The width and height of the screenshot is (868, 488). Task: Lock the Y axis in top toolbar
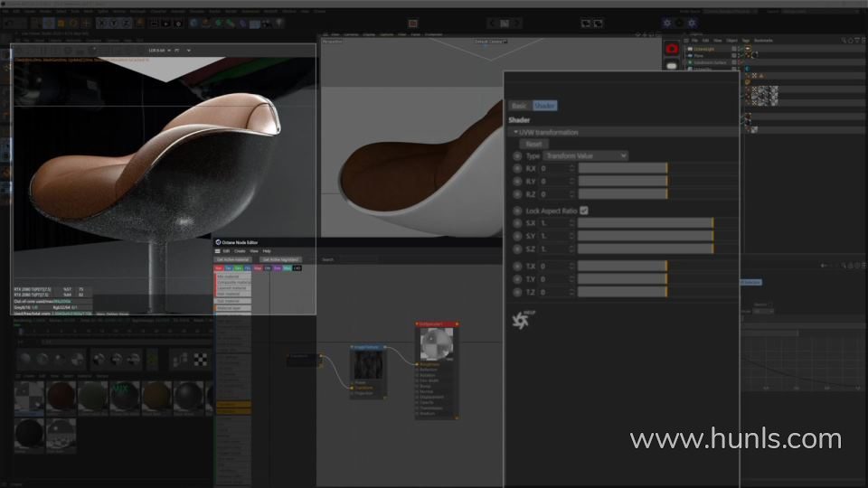coord(114,23)
